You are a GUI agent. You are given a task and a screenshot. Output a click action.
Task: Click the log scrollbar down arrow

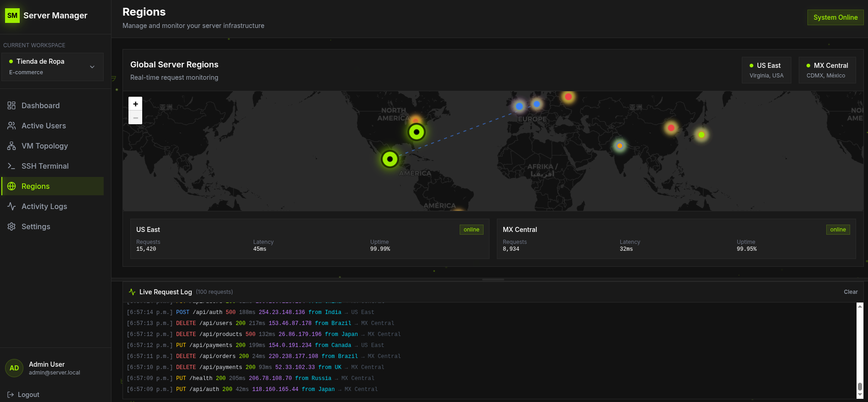tap(860, 395)
